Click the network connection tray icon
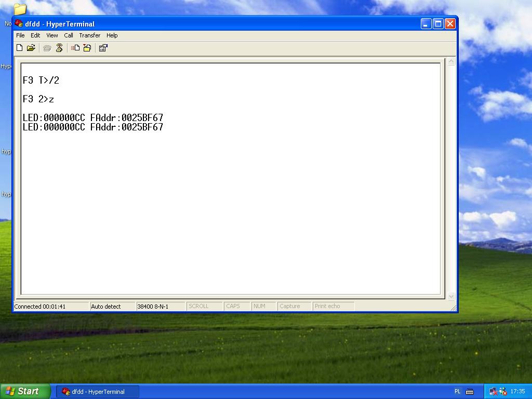This screenshot has width=532, height=399. [x=494, y=392]
